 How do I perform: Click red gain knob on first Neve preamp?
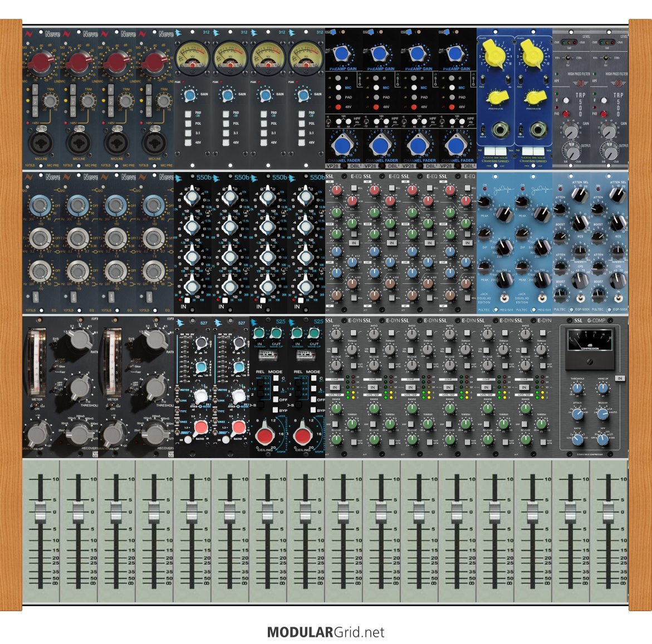tap(41, 63)
